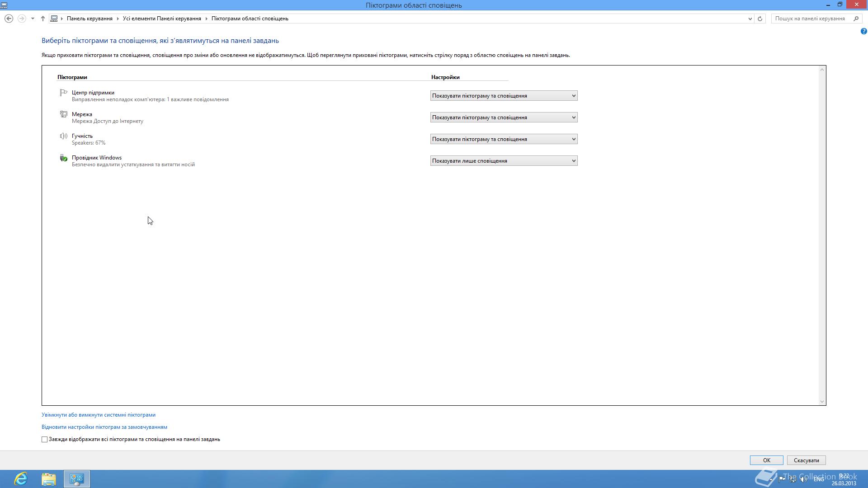The image size is (868, 488).
Task: Check 'Завжди відображати всі піктограми' checkbox
Action: pyautogui.click(x=45, y=439)
